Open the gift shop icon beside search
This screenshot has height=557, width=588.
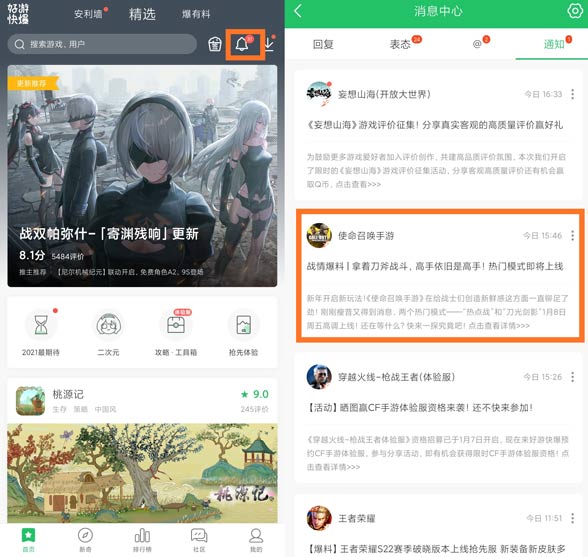(x=215, y=45)
